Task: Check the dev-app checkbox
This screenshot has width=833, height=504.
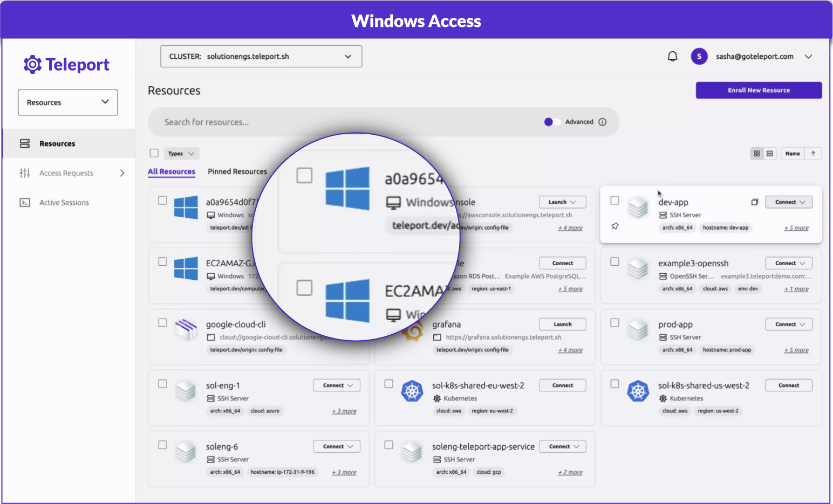Action: [x=614, y=201]
